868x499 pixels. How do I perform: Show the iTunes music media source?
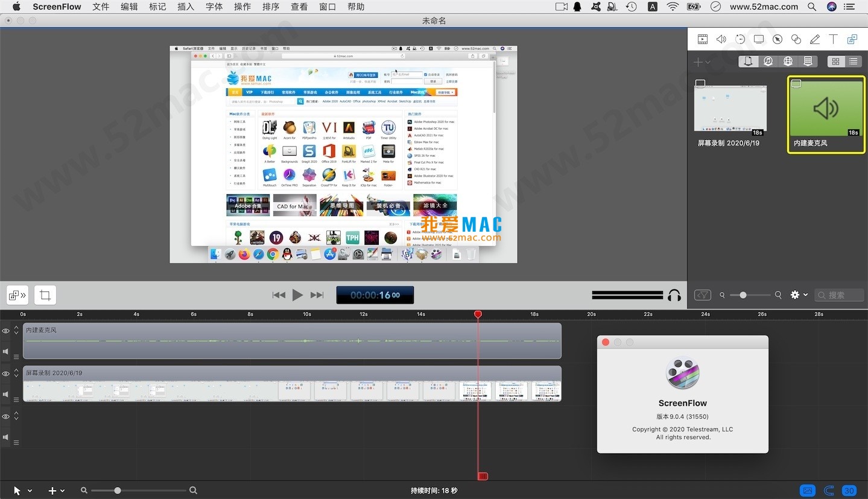(768, 61)
